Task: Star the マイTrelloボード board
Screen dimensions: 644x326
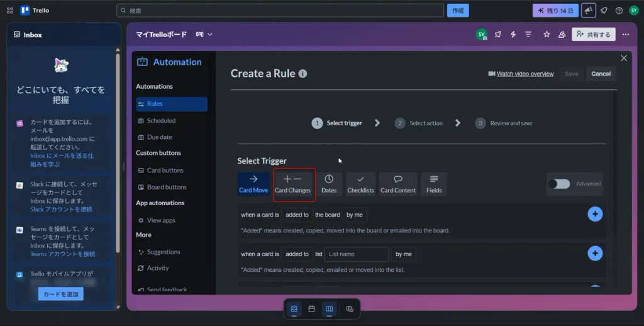Action: (x=547, y=35)
